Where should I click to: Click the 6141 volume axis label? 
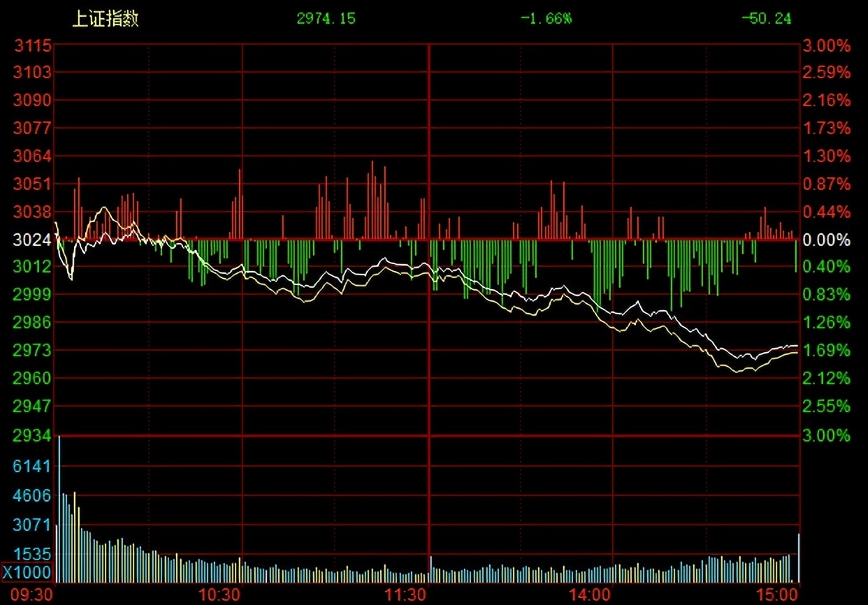32,467
